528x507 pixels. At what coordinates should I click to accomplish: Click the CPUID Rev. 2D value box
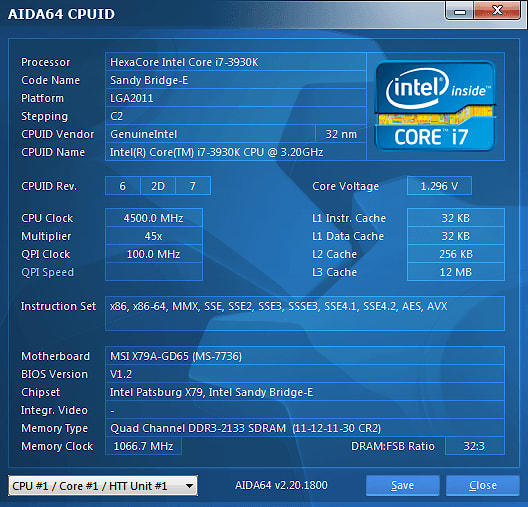[x=158, y=186]
